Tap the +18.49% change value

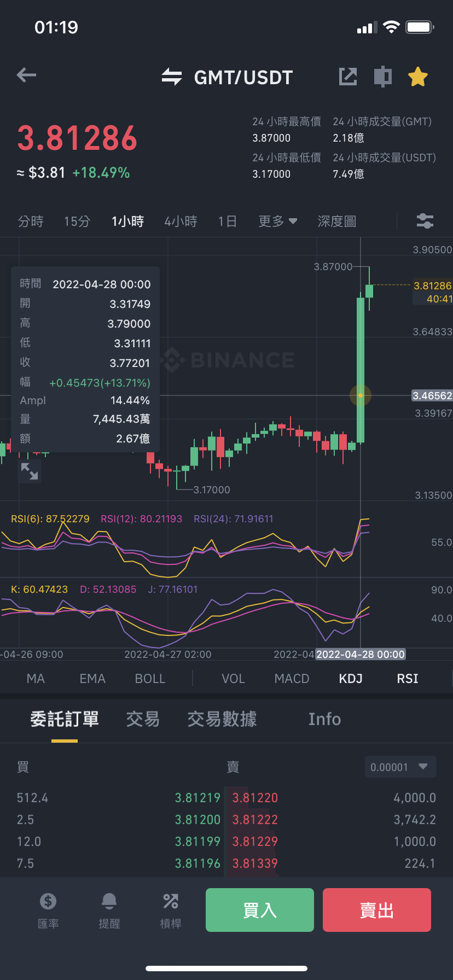[101, 173]
